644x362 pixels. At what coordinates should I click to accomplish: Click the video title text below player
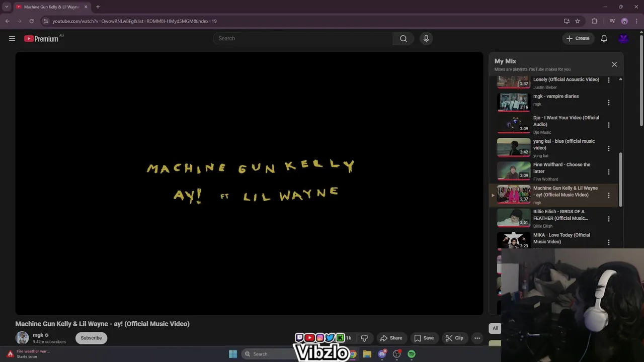click(103, 324)
